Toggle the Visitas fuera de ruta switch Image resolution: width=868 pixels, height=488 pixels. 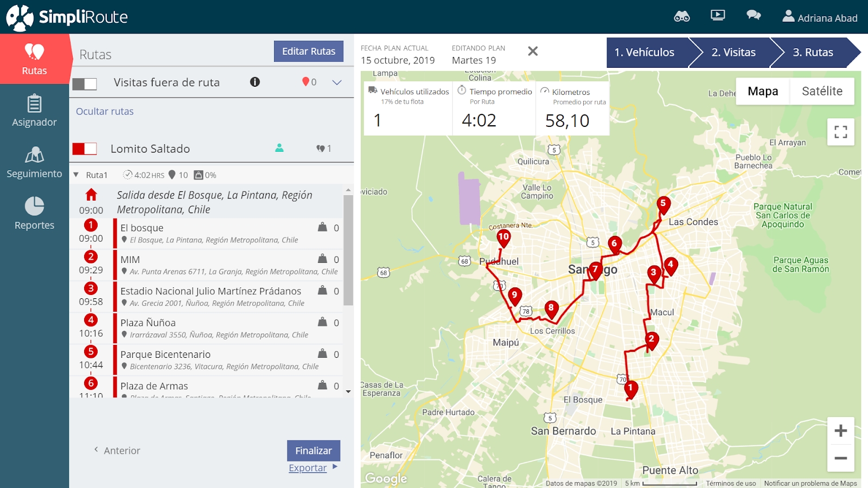[x=85, y=84]
